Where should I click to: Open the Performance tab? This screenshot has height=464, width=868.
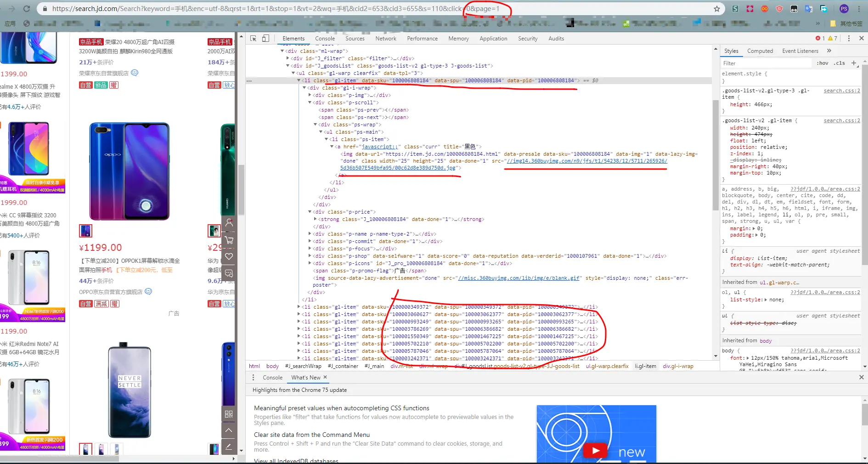click(x=422, y=39)
